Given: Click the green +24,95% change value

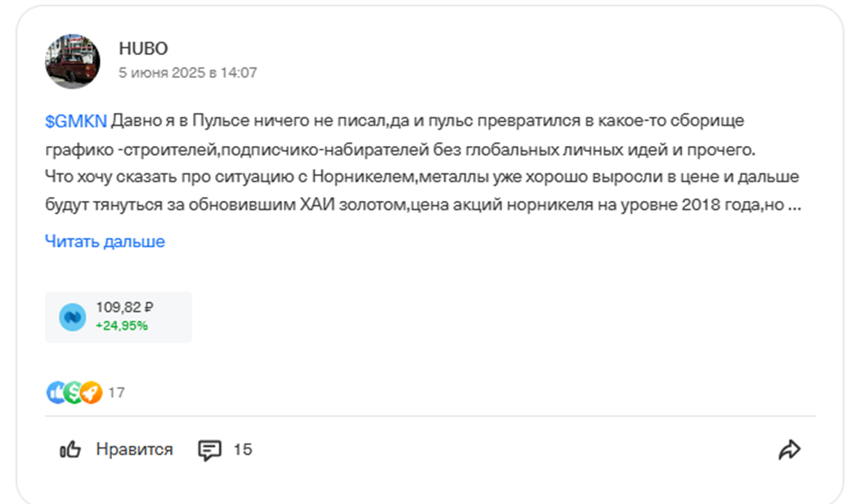Looking at the screenshot, I should 119,327.
